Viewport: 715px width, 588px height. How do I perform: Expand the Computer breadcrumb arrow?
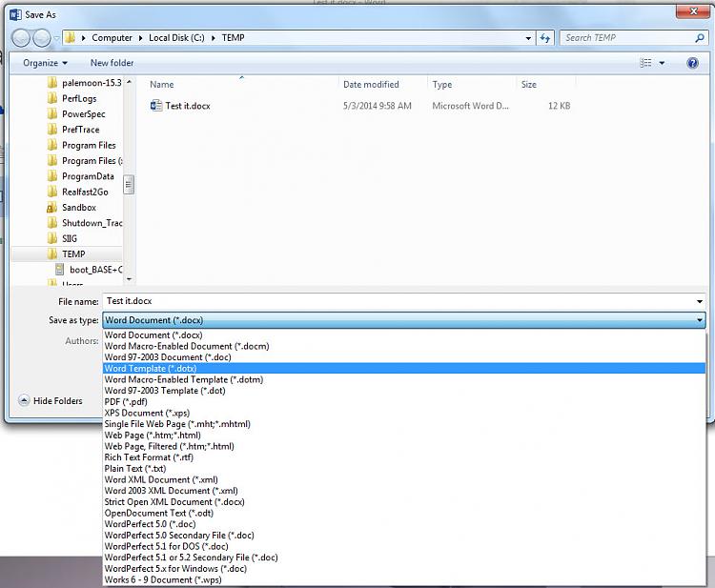pos(140,38)
